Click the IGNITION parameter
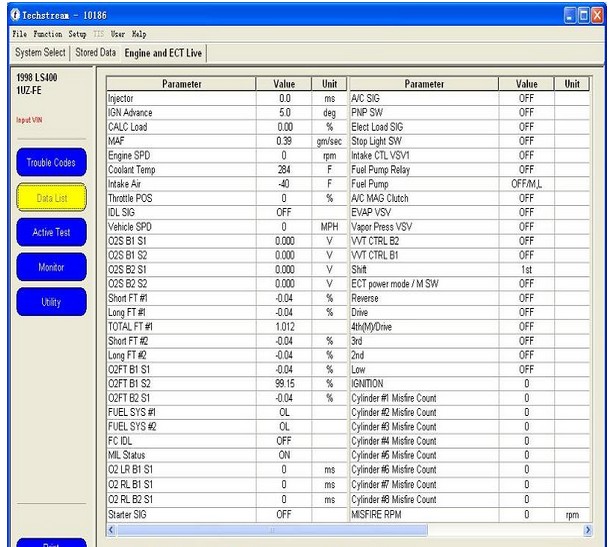The width and height of the screenshot is (611, 547). pos(367,384)
